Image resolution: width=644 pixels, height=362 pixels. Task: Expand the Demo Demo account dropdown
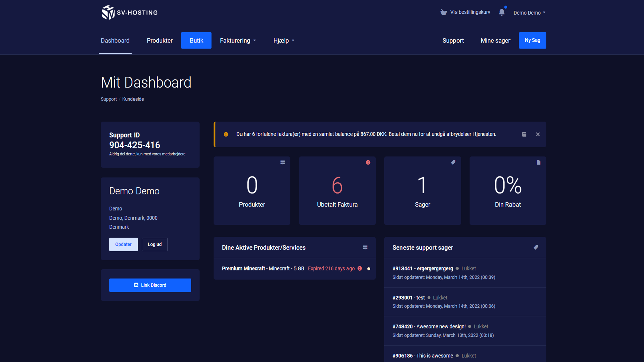529,13
